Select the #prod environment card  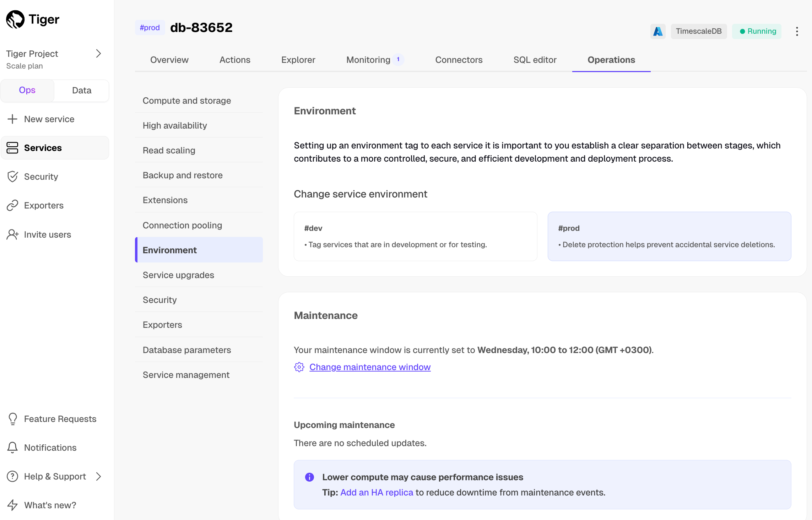click(669, 236)
